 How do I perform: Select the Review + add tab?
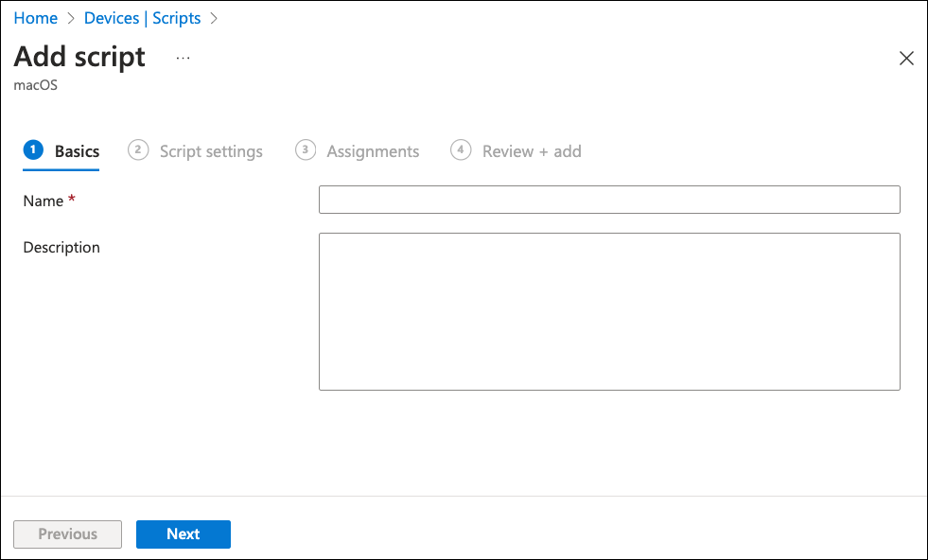[x=532, y=151]
